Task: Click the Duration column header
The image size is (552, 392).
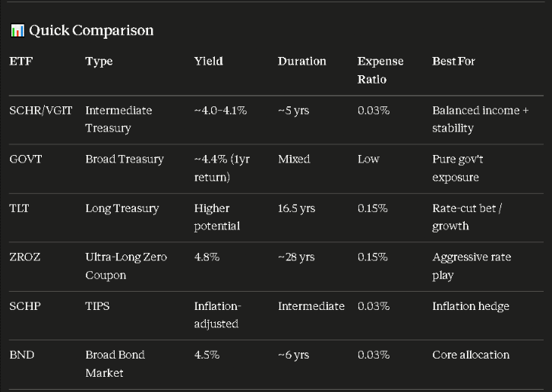Action: (302, 62)
